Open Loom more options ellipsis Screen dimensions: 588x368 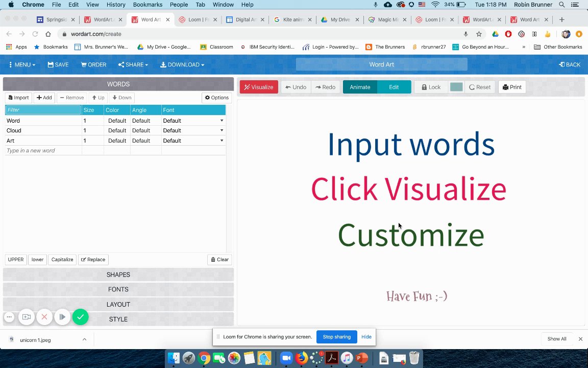pos(9,317)
